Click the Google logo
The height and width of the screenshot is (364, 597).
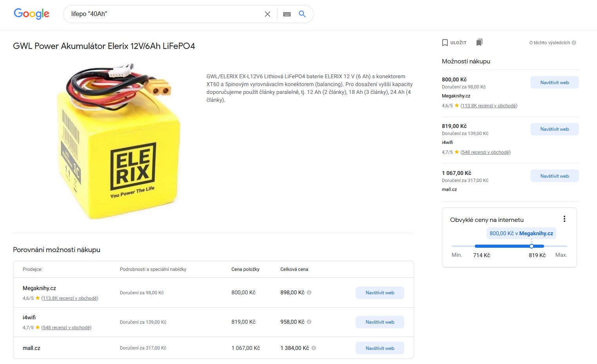click(31, 14)
